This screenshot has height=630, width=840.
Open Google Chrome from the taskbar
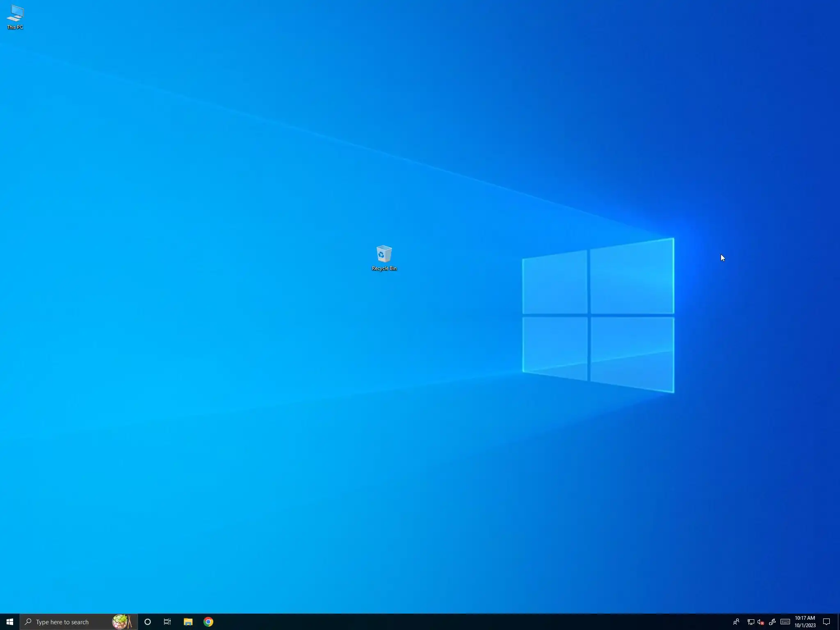(208, 622)
